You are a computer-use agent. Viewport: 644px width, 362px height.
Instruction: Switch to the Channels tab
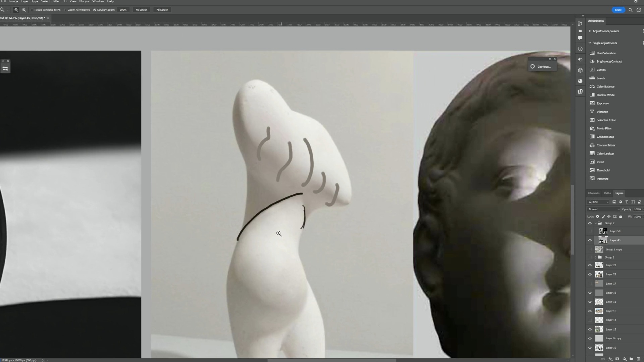[x=594, y=193]
